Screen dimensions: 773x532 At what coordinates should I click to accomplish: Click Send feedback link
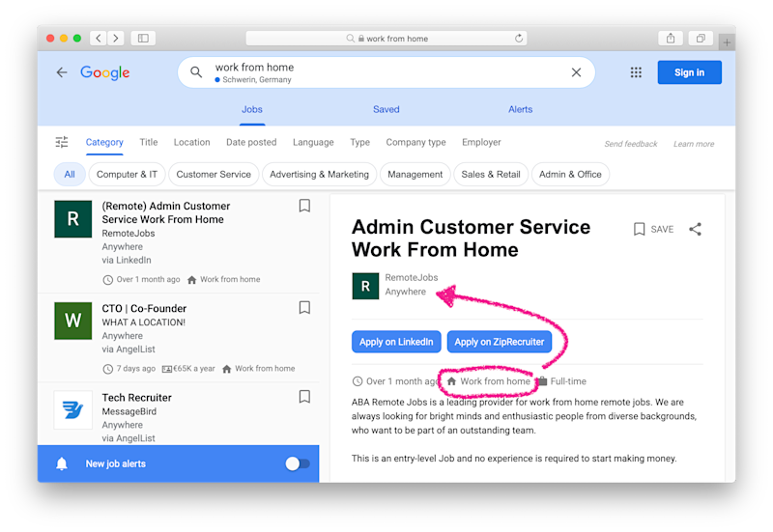pos(631,144)
